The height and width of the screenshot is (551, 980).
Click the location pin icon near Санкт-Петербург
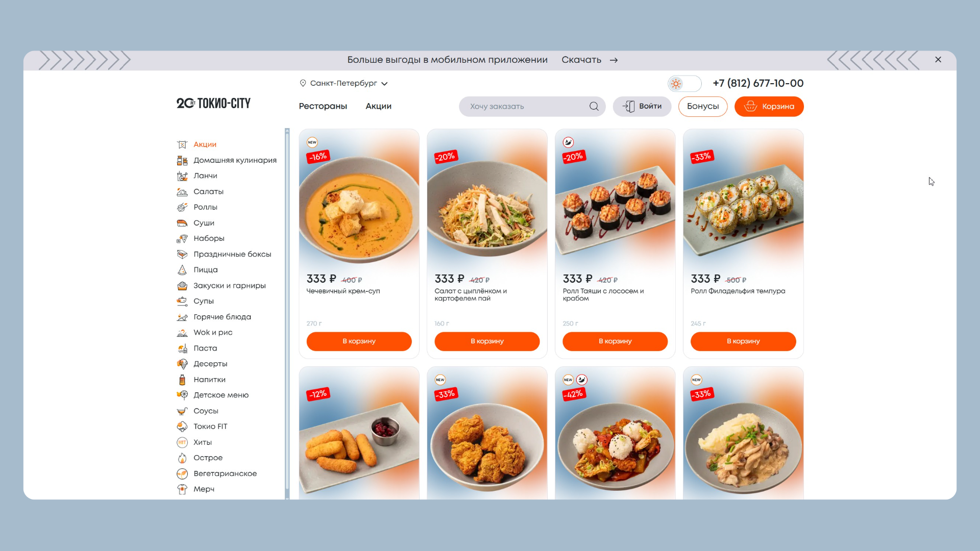pos(303,83)
